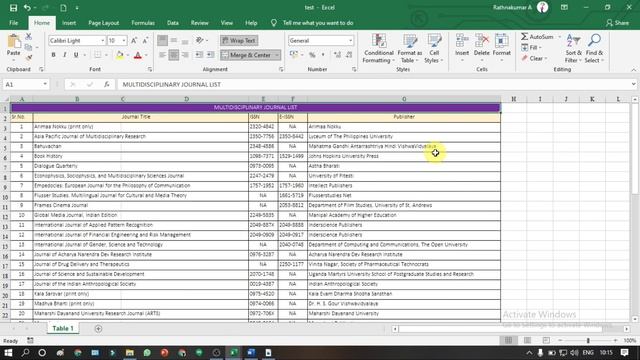Open the File menu

click(13, 23)
